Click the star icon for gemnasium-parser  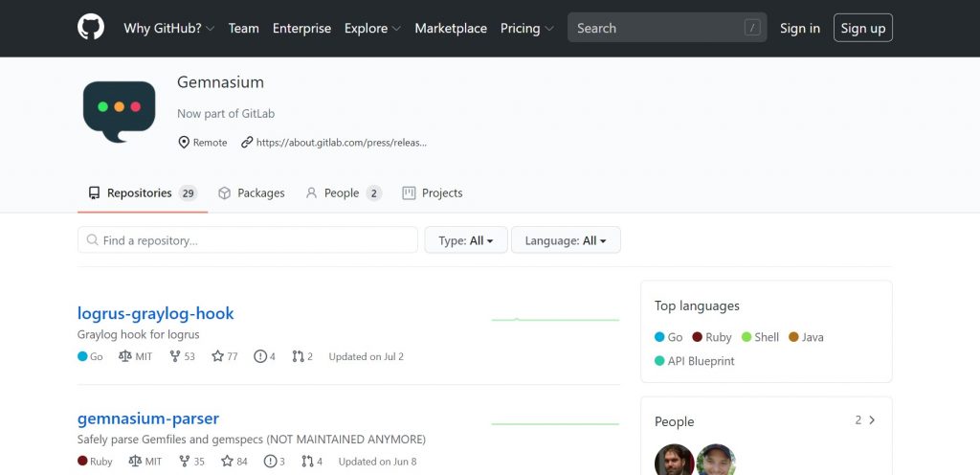point(228,462)
